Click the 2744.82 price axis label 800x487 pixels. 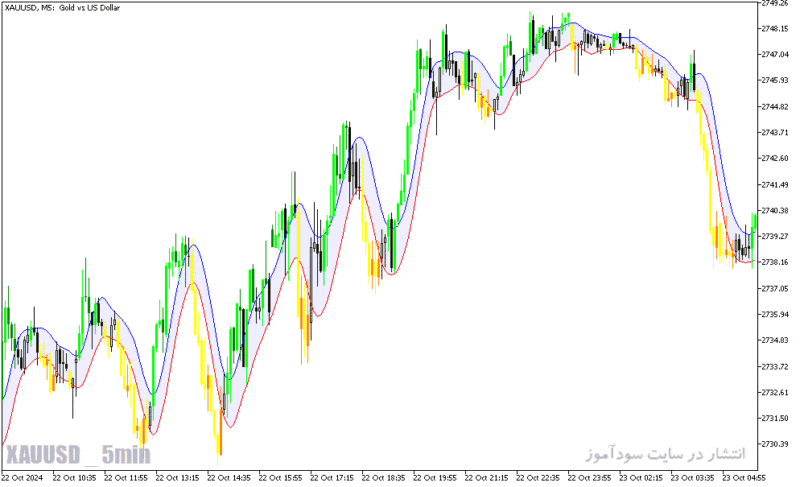coord(774,107)
